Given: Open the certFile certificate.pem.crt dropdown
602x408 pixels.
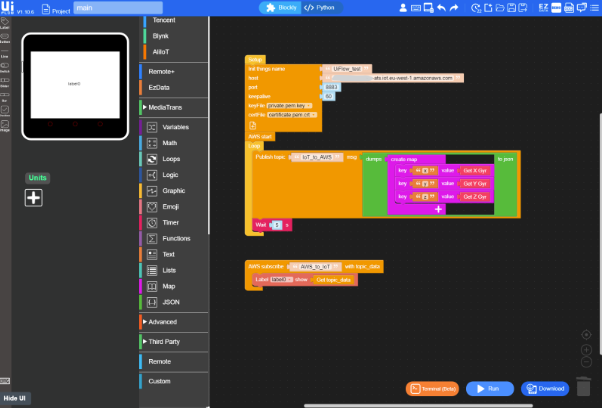Looking at the screenshot, I should (292, 115).
